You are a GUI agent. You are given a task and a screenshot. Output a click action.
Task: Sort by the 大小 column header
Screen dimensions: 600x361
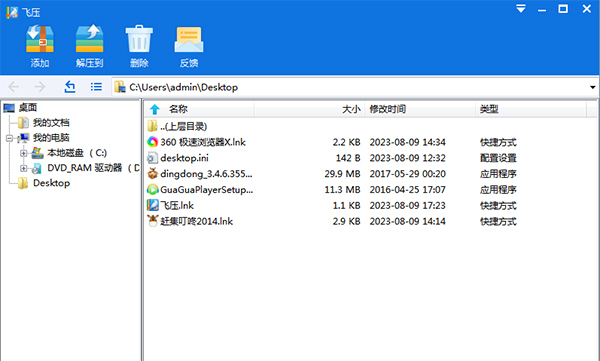351,109
